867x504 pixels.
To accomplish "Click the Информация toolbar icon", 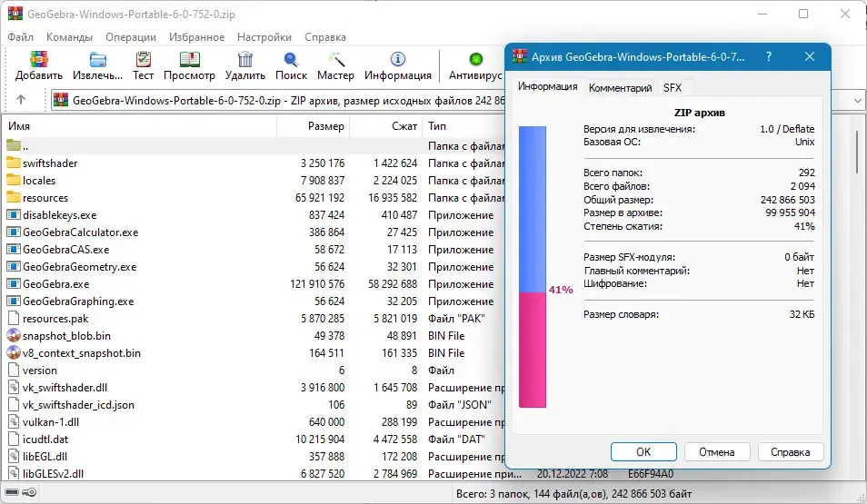I will 397,59.
